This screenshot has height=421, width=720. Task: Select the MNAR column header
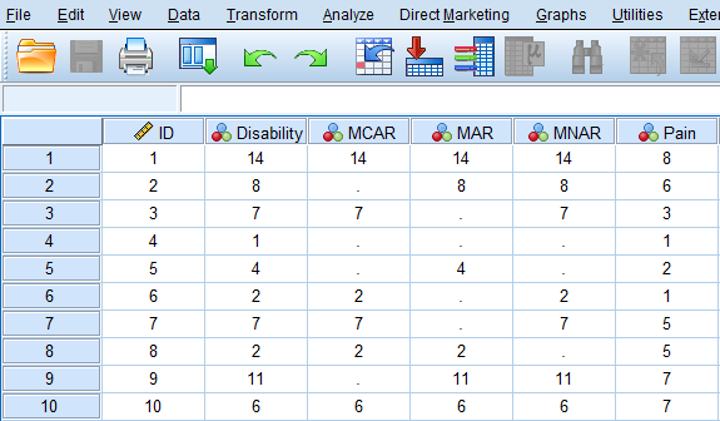(x=564, y=132)
